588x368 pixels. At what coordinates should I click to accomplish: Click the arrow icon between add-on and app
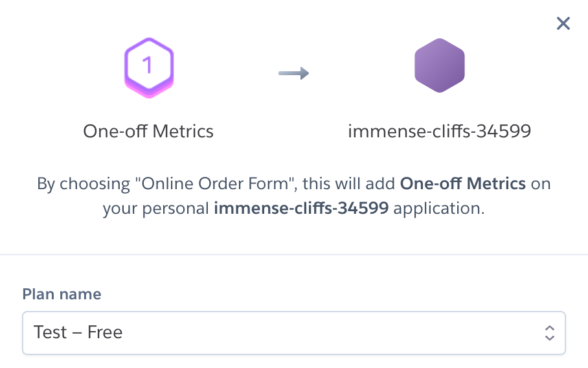(293, 73)
